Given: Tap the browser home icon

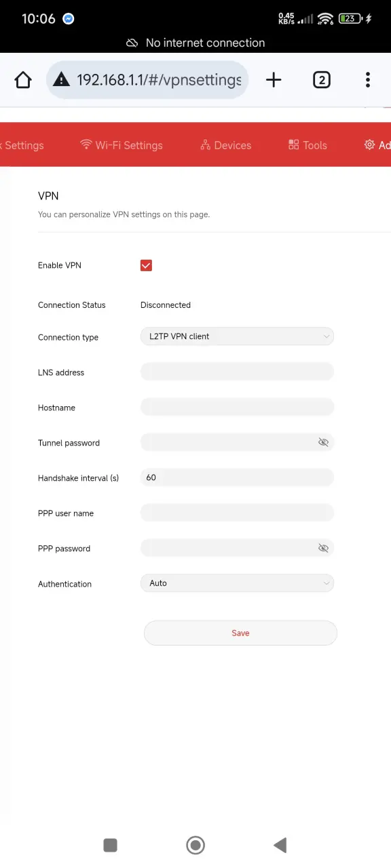Looking at the screenshot, I should (23, 80).
